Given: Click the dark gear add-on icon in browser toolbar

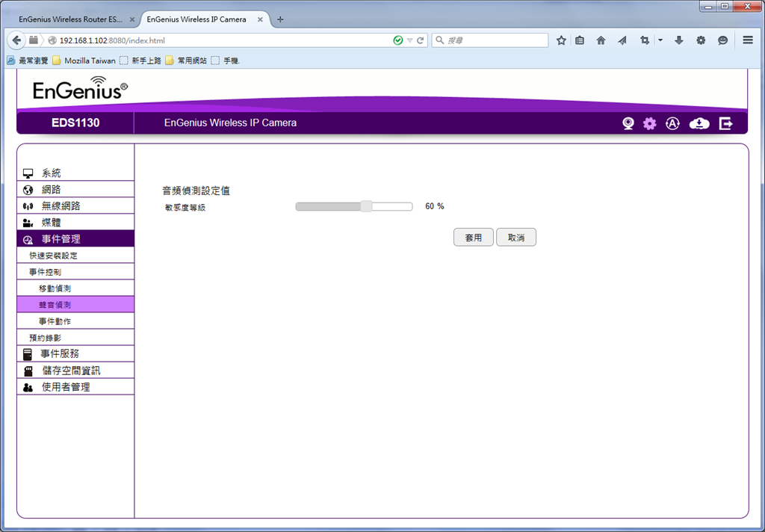Looking at the screenshot, I should point(701,40).
